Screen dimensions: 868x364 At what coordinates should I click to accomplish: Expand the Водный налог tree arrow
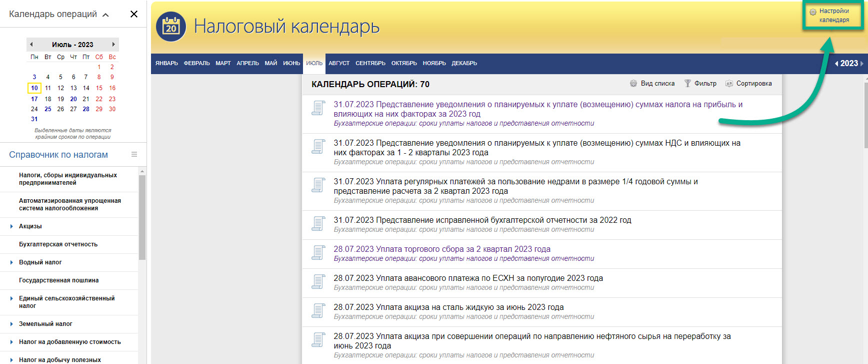tap(11, 262)
